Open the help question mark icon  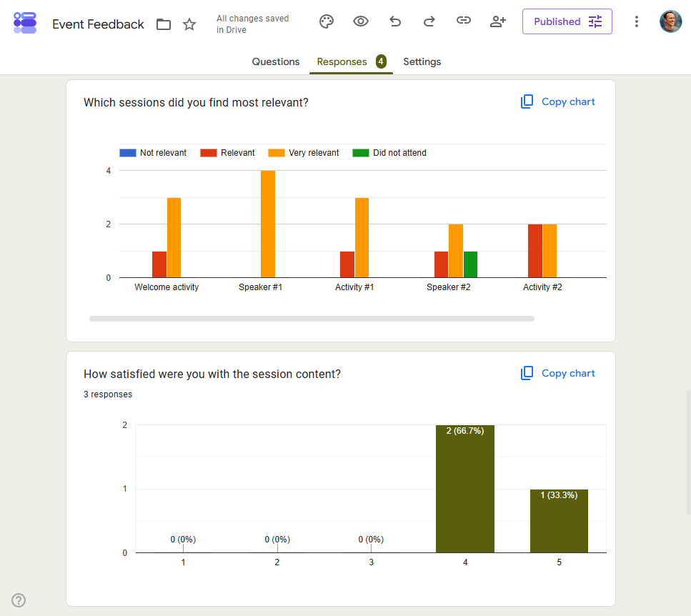(x=19, y=600)
